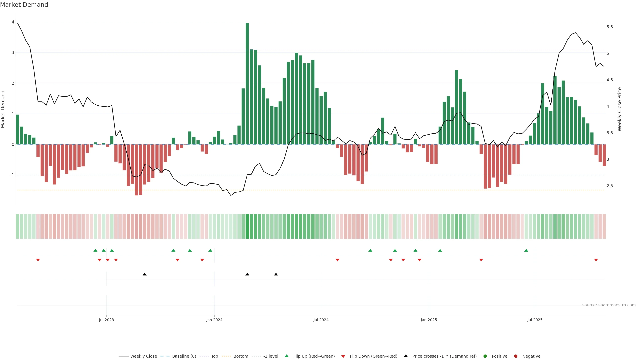This screenshot has height=362, width=644.
Task: Toggle the -1 level legend item
Action: [x=271, y=356]
